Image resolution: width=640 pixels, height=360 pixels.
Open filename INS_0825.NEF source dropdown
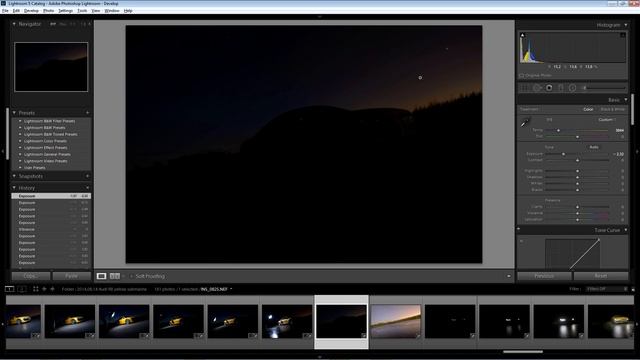pos(231,289)
